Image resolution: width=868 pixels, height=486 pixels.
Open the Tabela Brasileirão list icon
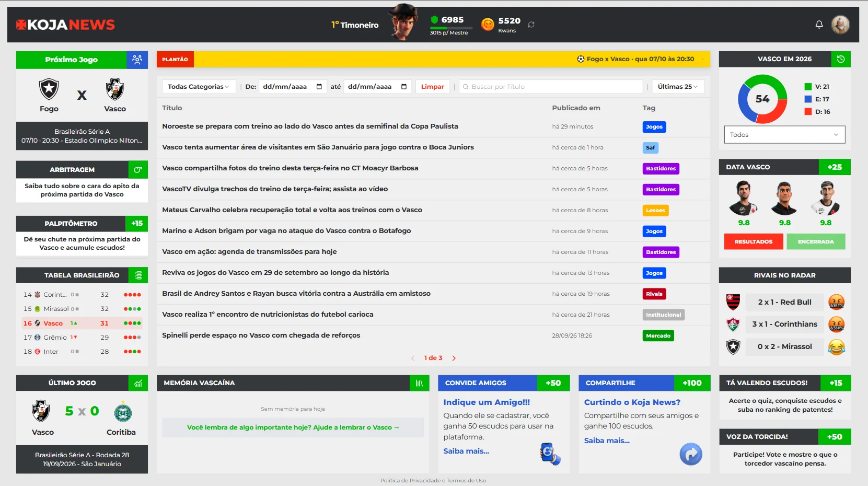point(138,275)
